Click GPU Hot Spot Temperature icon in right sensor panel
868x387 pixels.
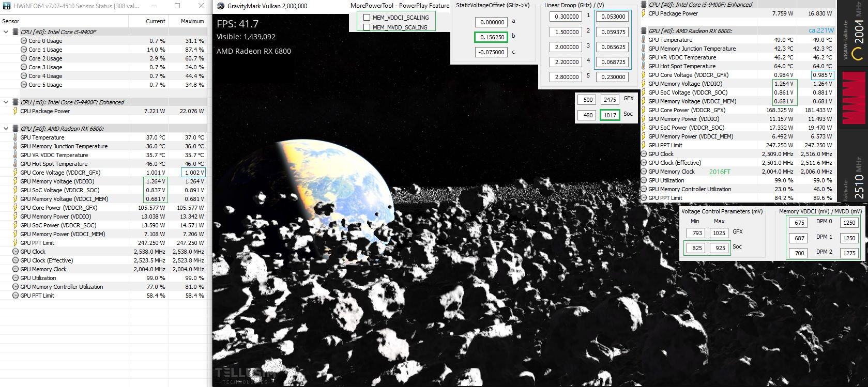pyautogui.click(x=644, y=66)
